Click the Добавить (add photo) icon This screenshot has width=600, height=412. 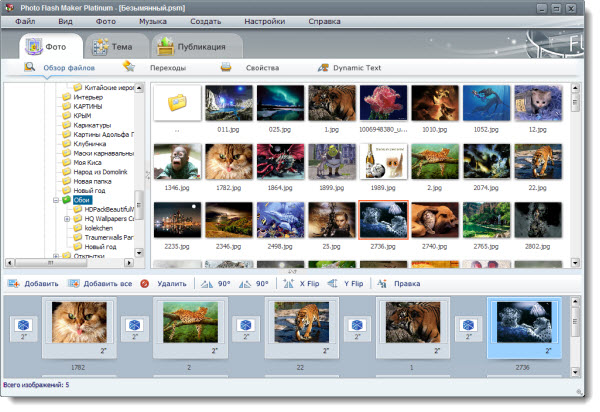tap(12, 284)
